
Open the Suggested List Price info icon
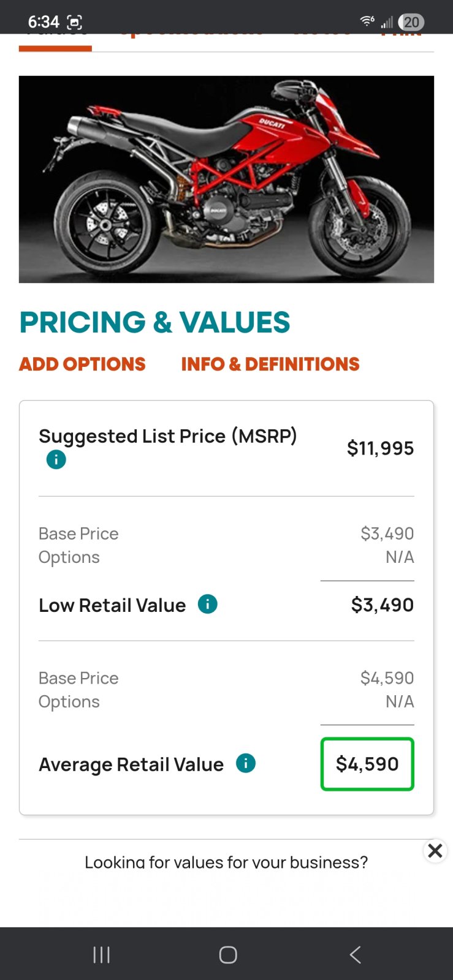[x=56, y=459]
